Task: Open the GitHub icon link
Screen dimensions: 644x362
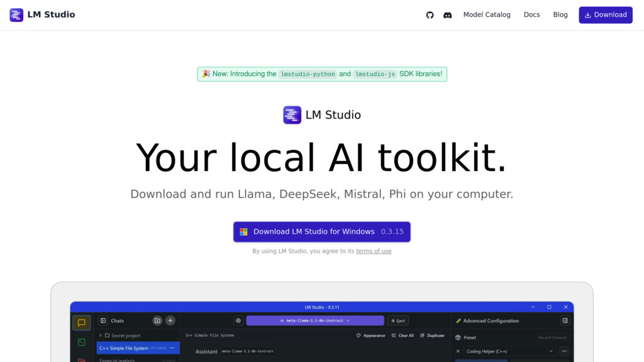Action: [x=430, y=15]
